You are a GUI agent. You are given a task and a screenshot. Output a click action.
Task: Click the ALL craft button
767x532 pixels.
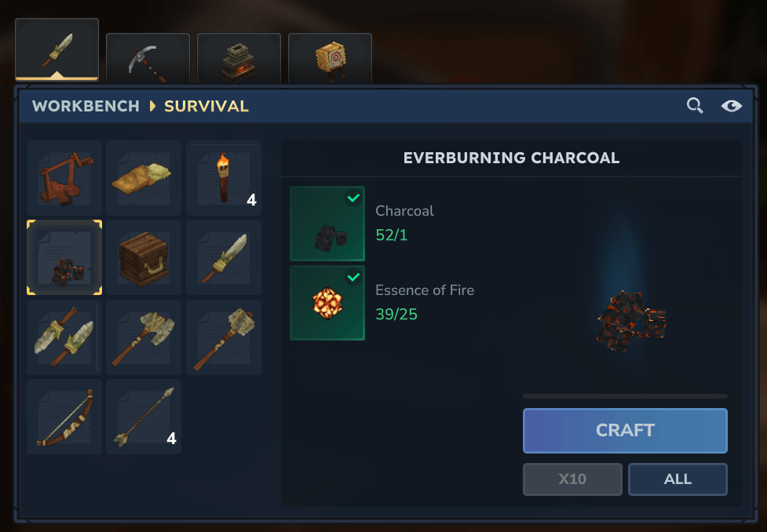pyautogui.click(x=678, y=479)
